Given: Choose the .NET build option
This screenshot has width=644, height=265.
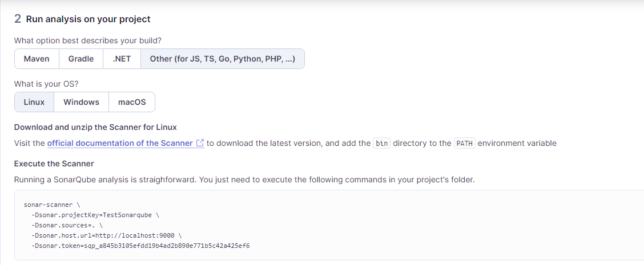Looking at the screenshot, I should (x=122, y=59).
